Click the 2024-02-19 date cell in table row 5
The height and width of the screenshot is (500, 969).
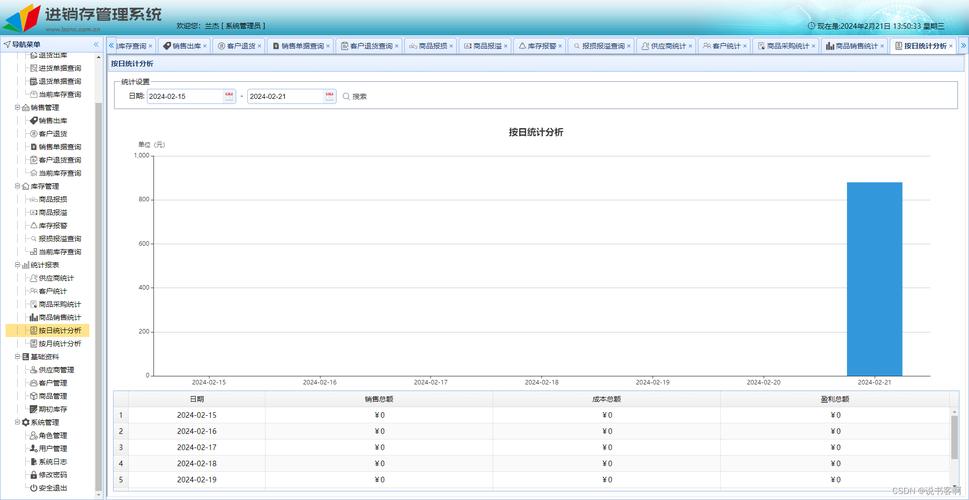(x=197, y=479)
